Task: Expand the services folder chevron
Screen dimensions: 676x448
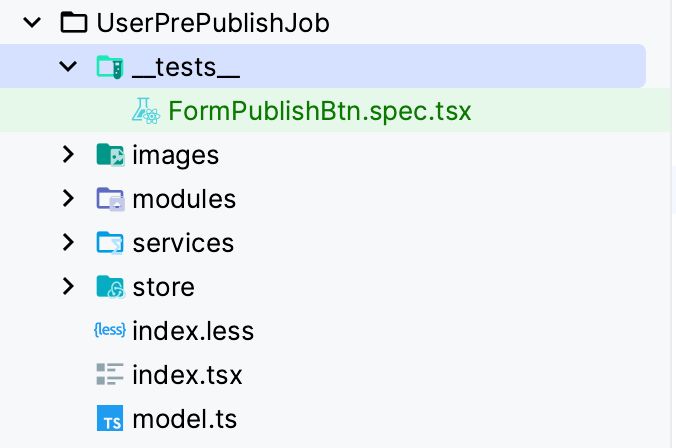Action: point(68,243)
